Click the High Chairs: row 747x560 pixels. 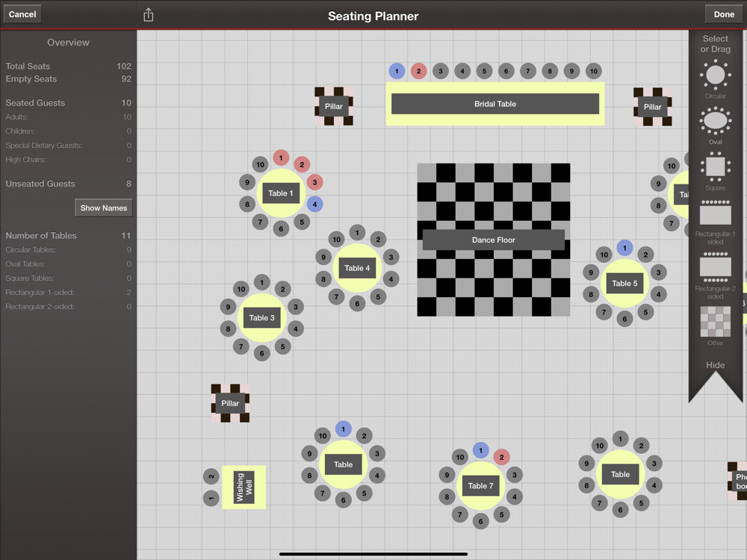tap(68, 160)
